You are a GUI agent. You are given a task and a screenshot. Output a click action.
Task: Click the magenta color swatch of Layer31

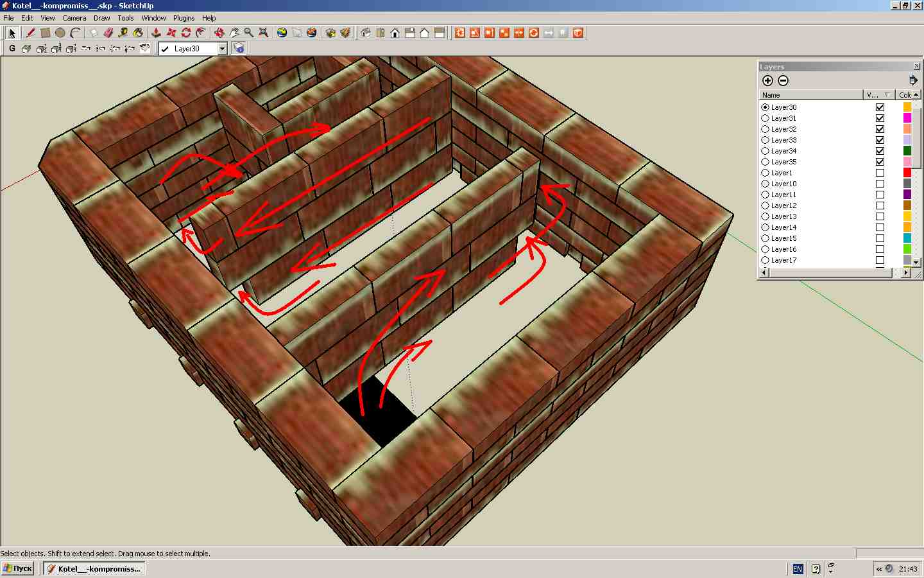point(907,118)
